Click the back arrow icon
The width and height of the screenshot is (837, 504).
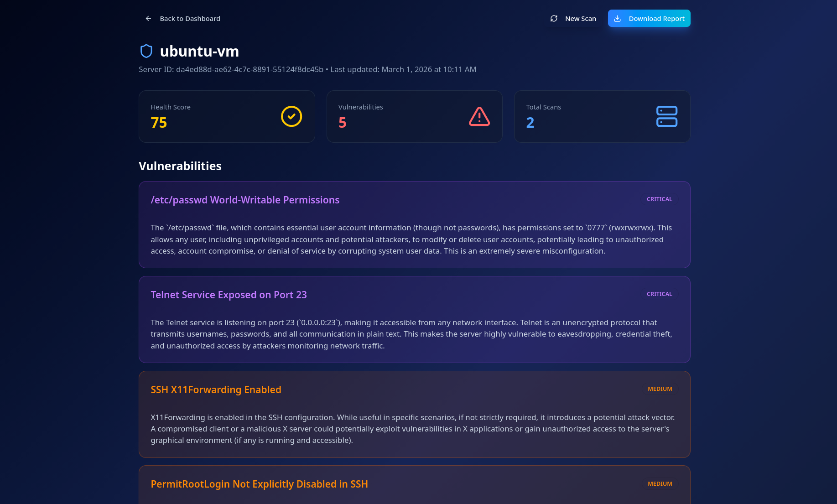click(148, 19)
